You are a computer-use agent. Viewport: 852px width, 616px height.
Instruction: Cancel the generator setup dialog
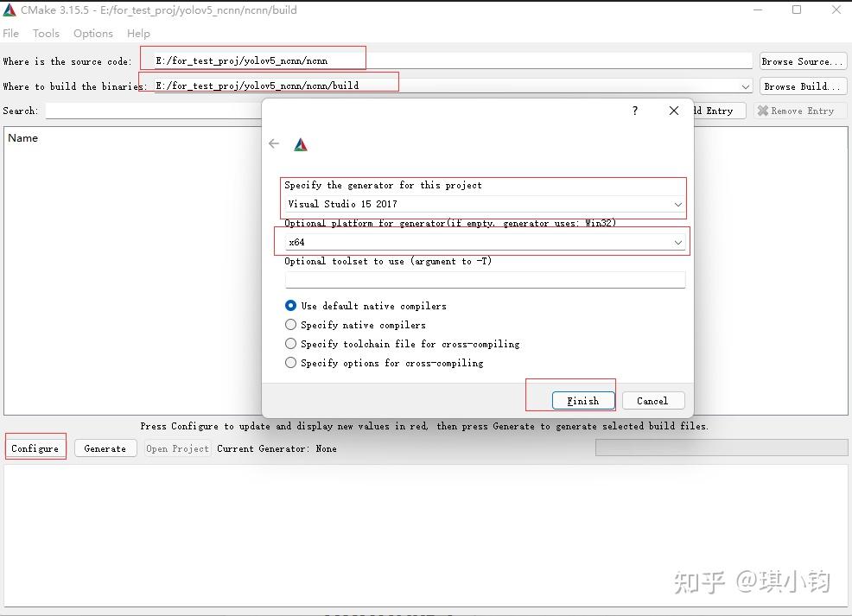[653, 400]
